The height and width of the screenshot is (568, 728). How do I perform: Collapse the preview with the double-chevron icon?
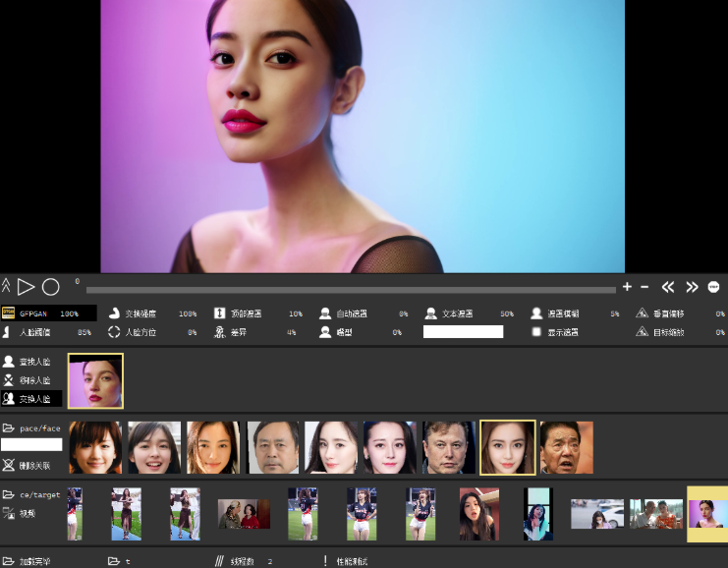click(6, 286)
